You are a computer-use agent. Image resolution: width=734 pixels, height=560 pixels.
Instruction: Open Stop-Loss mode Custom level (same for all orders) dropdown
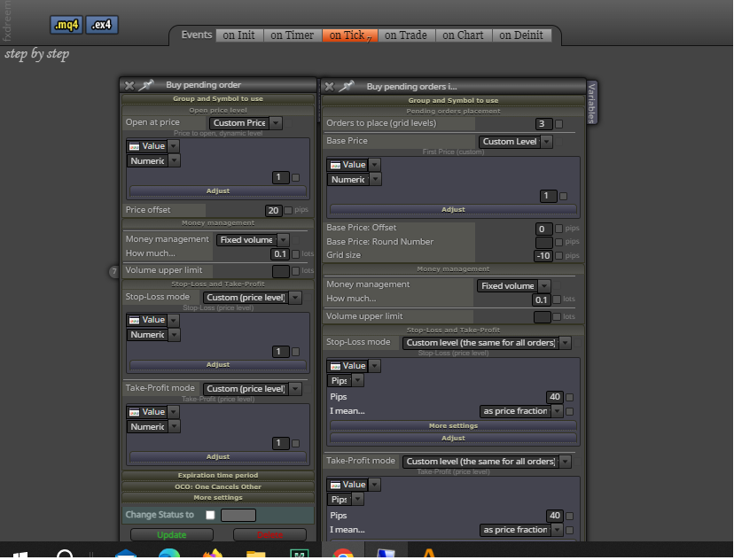[487, 343]
